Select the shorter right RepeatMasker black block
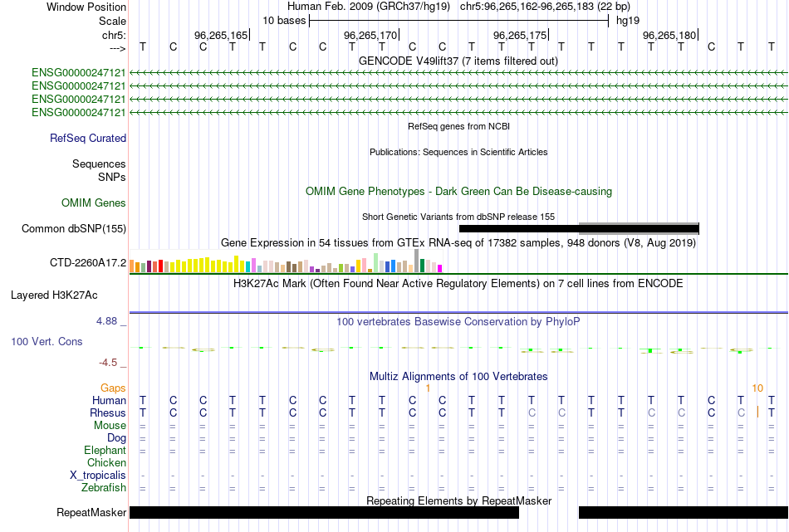 pos(684,512)
